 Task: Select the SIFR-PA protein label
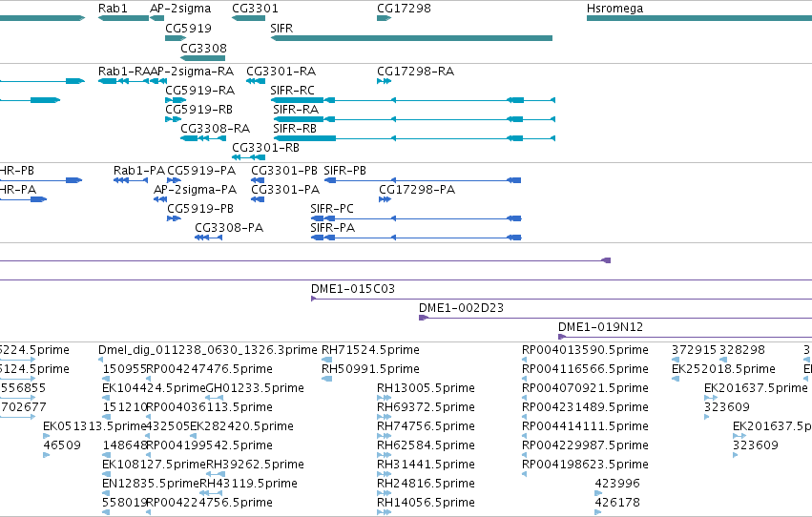click(x=332, y=228)
